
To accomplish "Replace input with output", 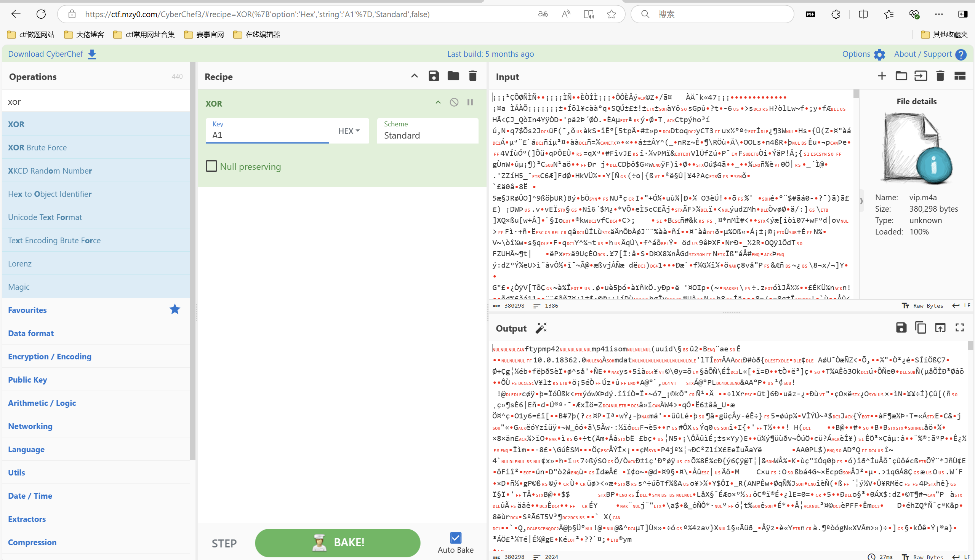I will point(940,328).
